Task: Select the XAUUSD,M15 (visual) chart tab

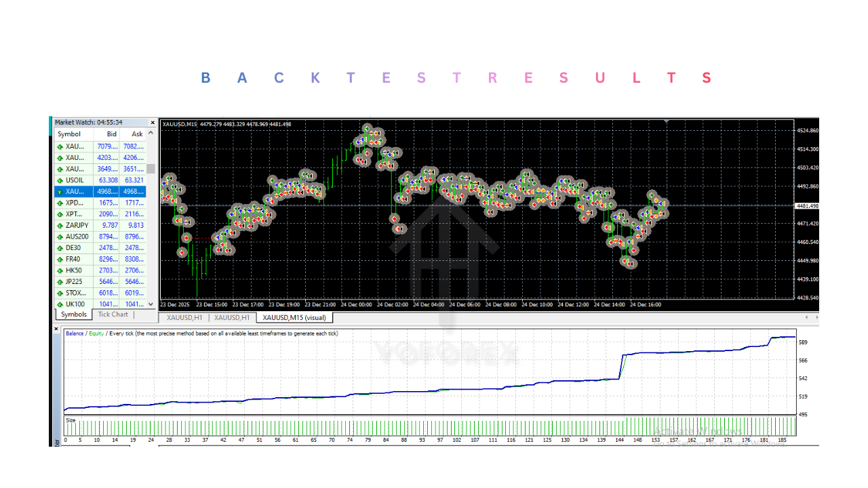Action: click(294, 317)
